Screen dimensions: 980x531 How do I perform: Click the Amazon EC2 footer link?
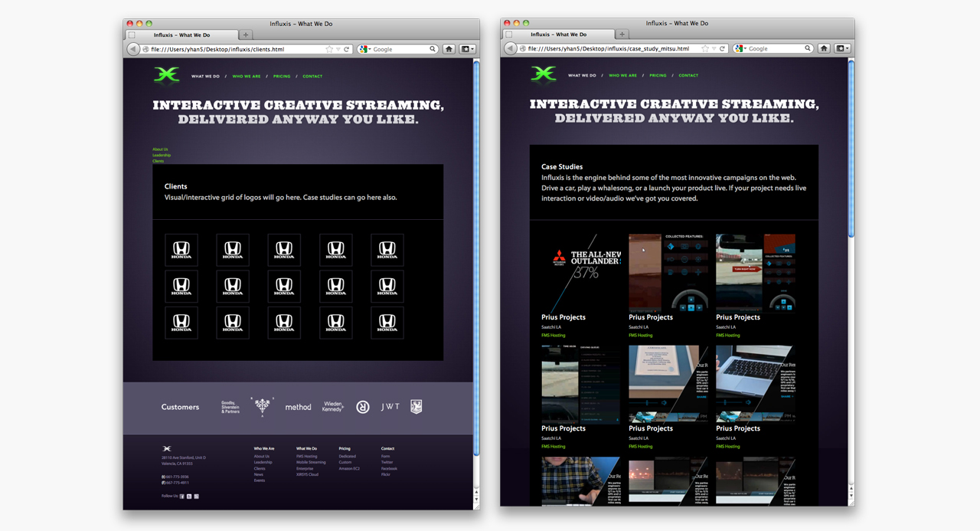click(x=349, y=468)
